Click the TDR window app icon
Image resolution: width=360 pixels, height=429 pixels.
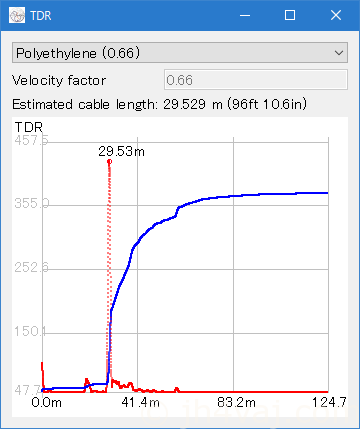17,15
